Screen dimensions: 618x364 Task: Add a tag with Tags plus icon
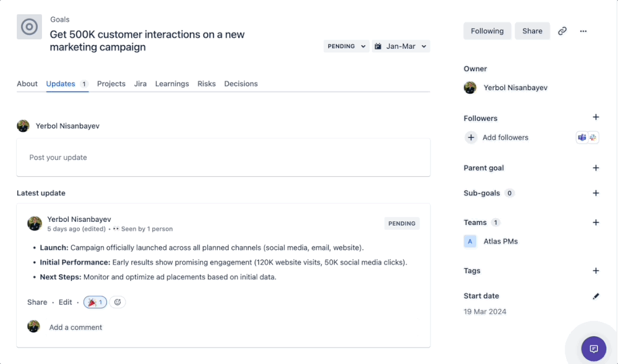click(596, 271)
